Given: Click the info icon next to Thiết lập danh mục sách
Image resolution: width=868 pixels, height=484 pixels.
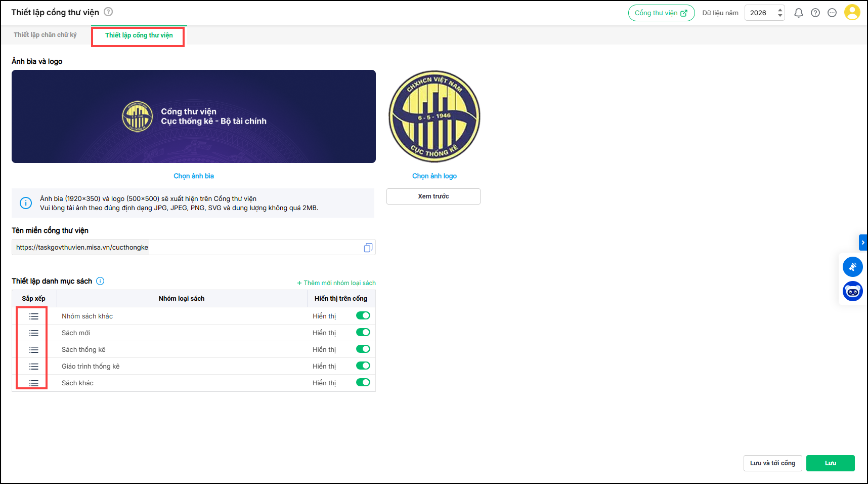Looking at the screenshot, I should coord(100,281).
